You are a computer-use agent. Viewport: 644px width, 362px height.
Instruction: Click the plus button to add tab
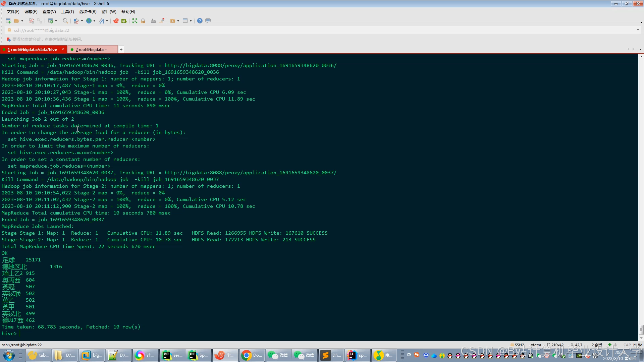121,50
